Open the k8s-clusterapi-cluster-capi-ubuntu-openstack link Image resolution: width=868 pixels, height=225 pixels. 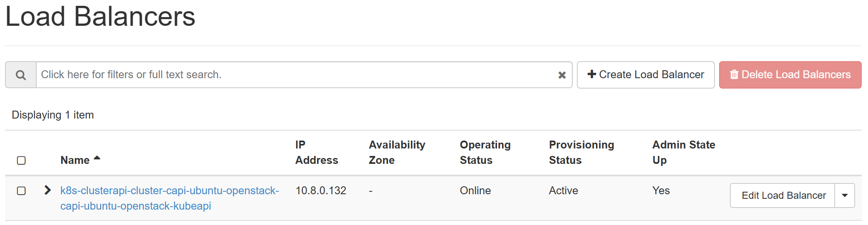169,191
